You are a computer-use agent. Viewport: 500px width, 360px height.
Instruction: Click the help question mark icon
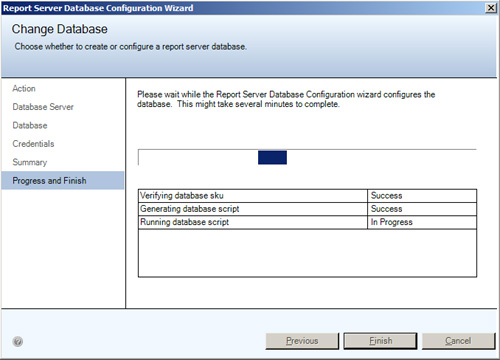[18, 341]
